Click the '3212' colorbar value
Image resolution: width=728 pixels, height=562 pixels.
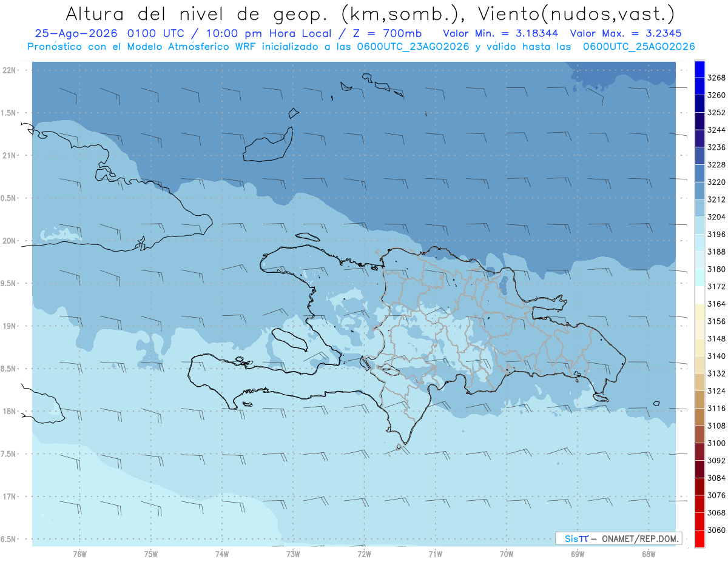(716, 199)
